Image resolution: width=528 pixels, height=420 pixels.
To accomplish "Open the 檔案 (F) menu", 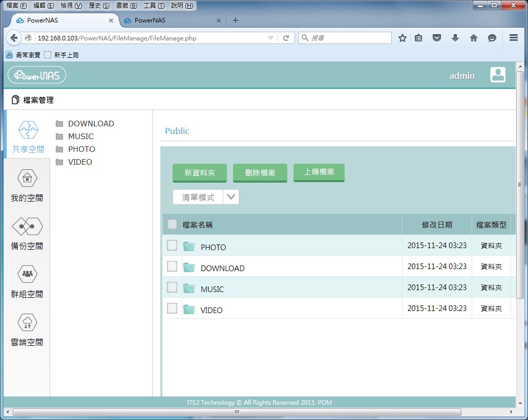I will [x=16, y=6].
